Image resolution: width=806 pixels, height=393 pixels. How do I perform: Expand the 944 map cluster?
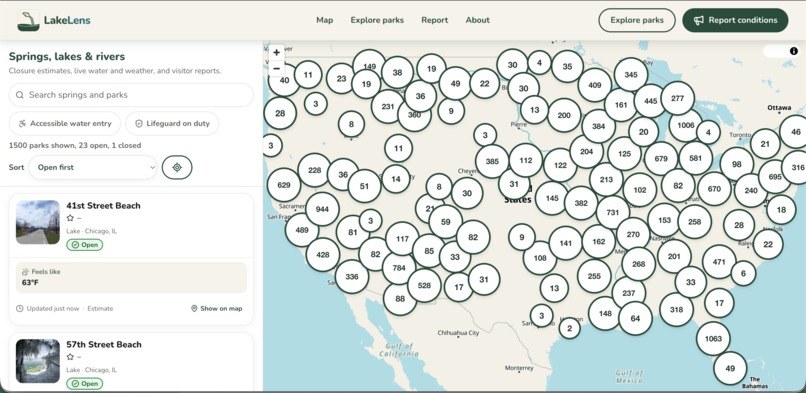322,209
